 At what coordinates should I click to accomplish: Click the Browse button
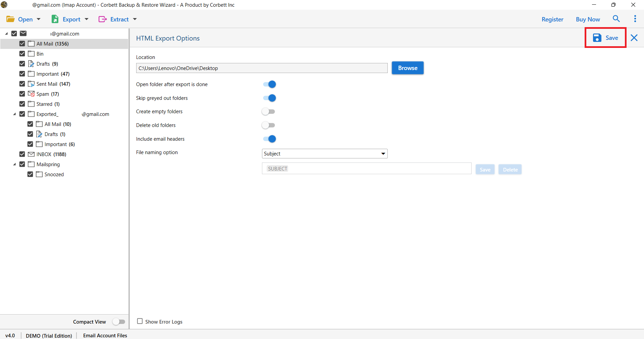pos(408,68)
